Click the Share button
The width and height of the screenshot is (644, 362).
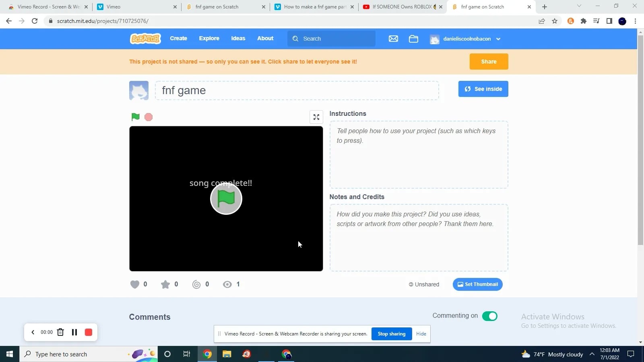coord(489,61)
